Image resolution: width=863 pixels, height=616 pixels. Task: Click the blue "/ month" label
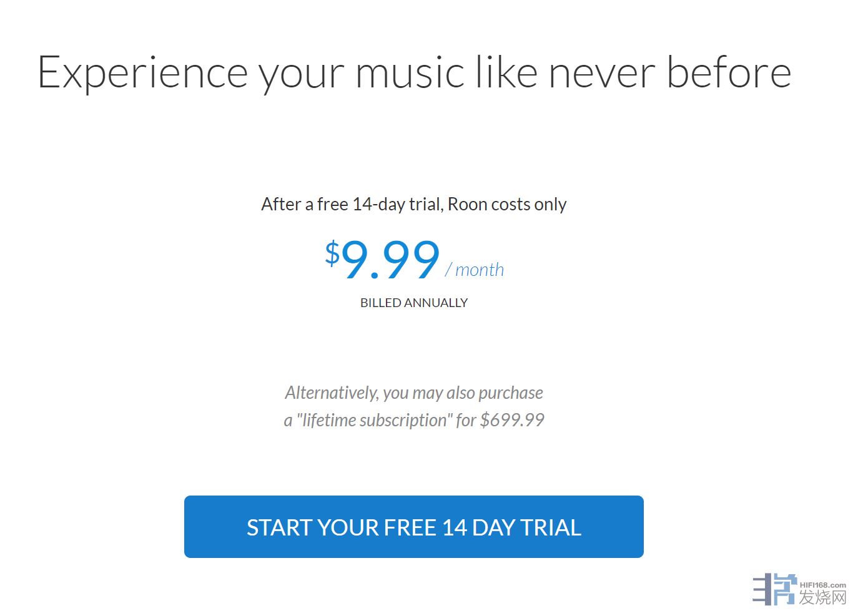click(x=475, y=270)
